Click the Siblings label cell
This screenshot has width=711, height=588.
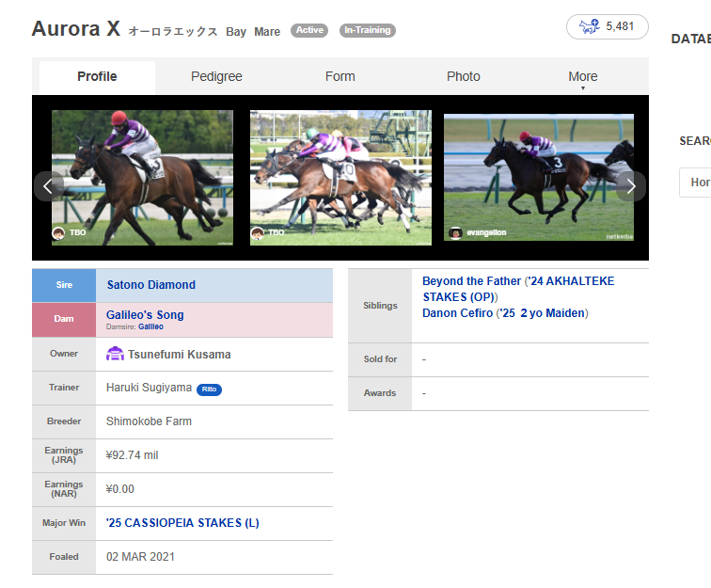point(380,306)
